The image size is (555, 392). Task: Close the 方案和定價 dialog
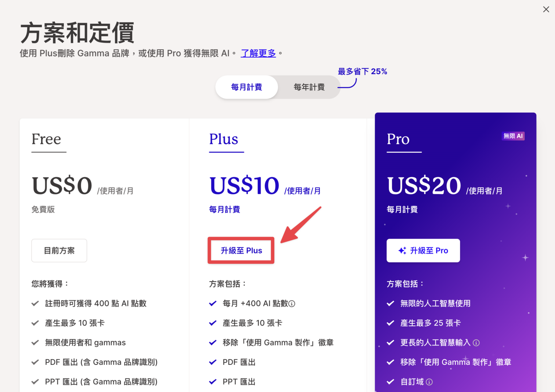point(546,9)
